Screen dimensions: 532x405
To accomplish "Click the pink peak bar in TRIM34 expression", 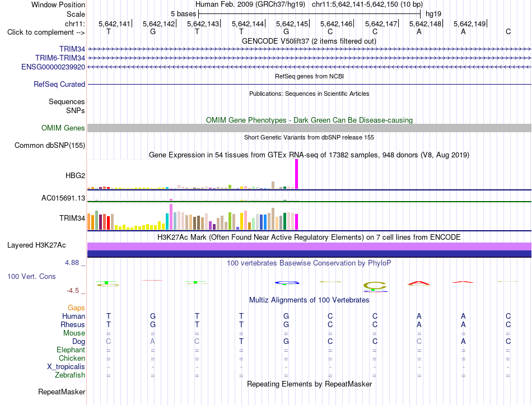I will click(x=171, y=217).
